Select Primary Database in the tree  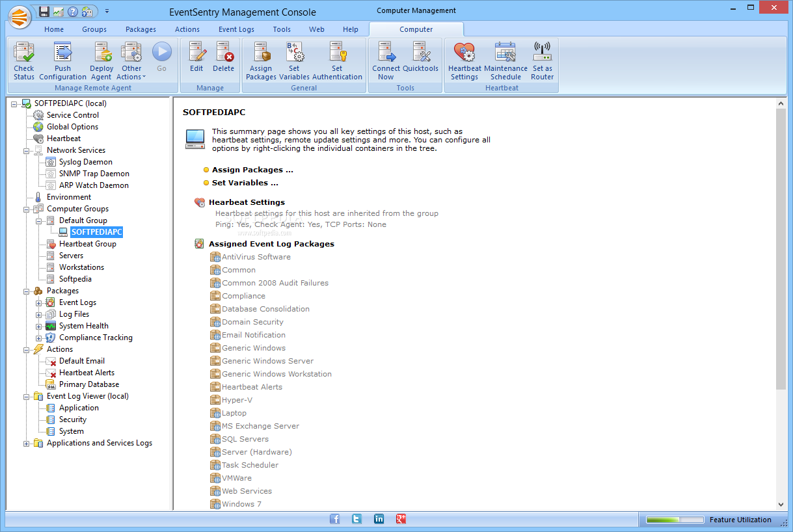tap(89, 384)
